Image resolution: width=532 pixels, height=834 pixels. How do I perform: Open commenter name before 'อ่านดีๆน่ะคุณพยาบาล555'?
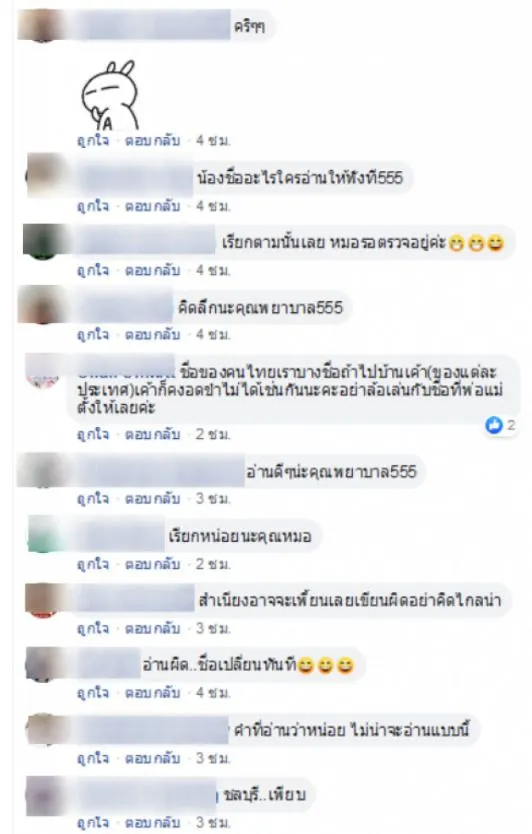(159, 471)
